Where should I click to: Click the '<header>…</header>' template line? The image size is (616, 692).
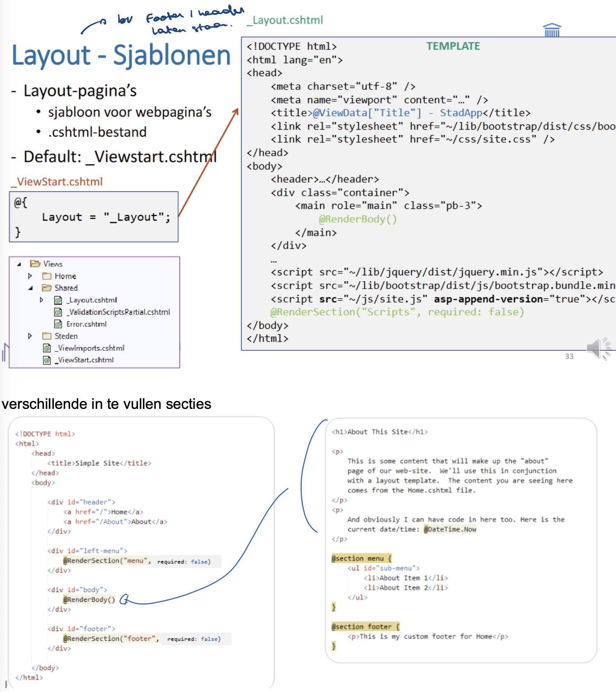click(x=325, y=179)
